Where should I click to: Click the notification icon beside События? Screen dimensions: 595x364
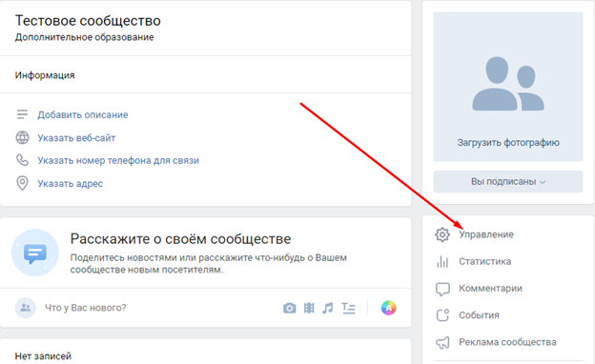pyautogui.click(x=442, y=315)
